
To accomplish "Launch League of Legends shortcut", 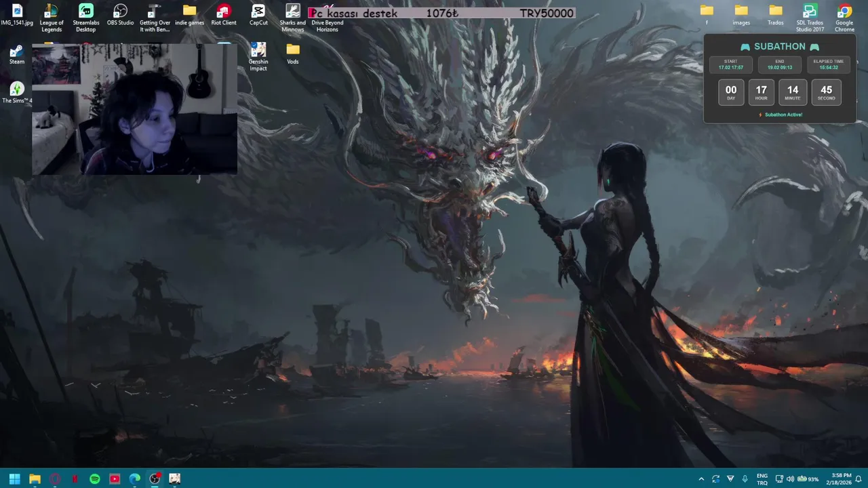I will (x=52, y=18).
